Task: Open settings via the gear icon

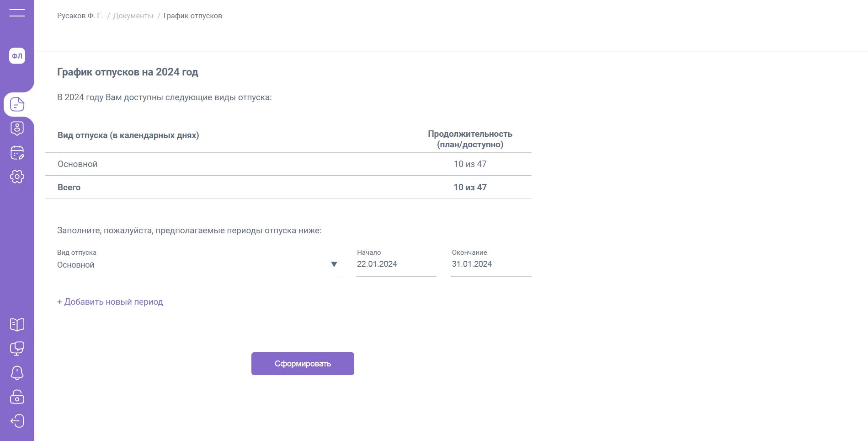Action: coord(17,177)
